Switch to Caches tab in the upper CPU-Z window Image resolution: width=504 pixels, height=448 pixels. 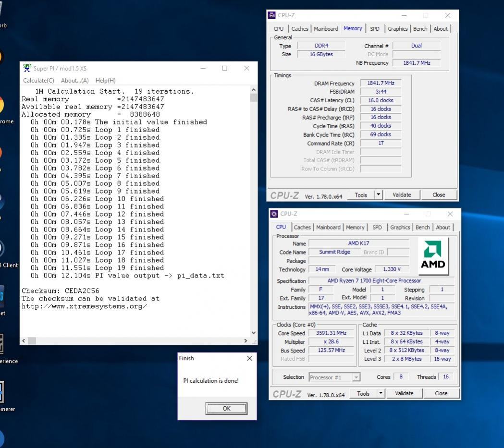click(300, 29)
